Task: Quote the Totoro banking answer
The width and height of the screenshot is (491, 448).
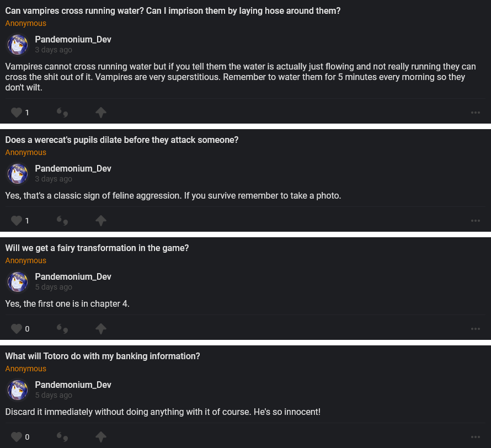Action: coord(62,437)
